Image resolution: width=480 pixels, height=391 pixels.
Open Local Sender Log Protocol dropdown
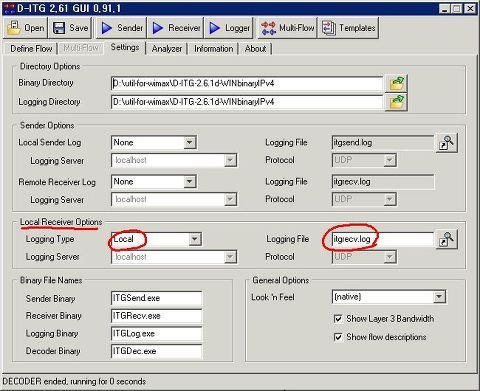tap(389, 160)
